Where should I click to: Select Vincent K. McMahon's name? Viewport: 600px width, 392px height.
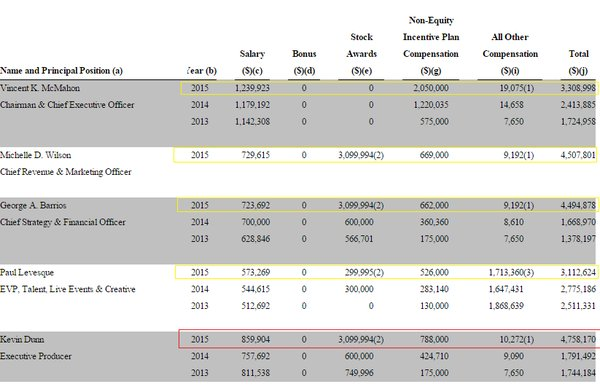point(40,88)
